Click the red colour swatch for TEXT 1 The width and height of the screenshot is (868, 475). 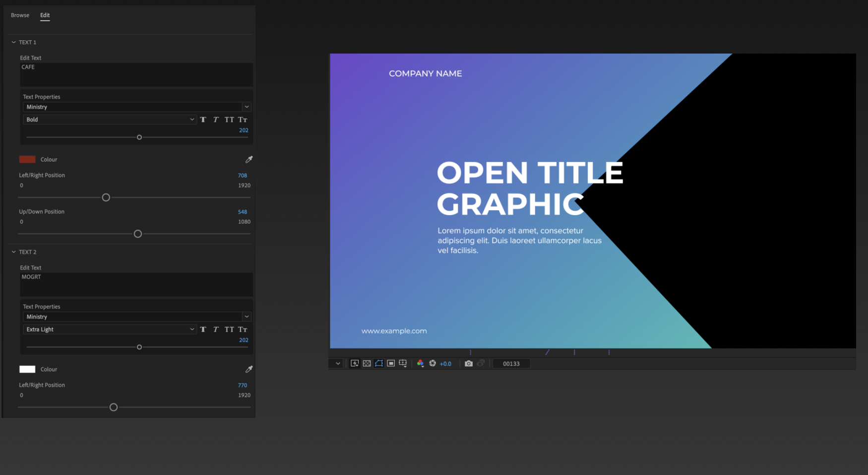[x=27, y=159]
